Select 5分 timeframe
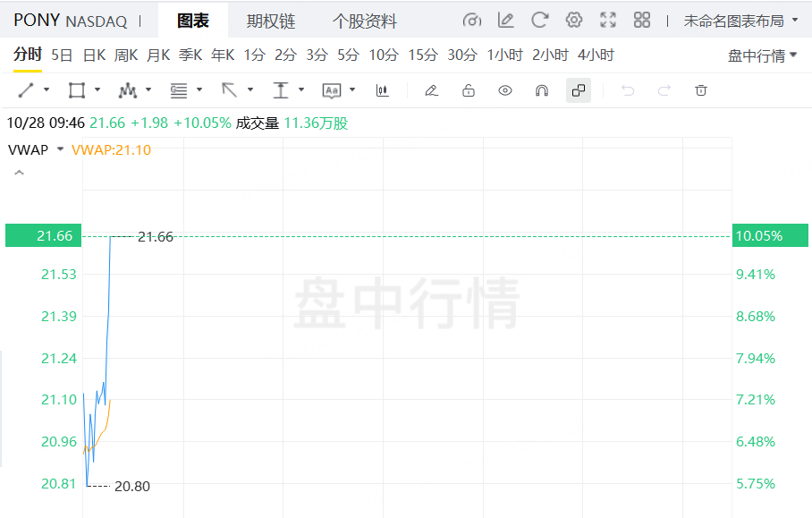Image resolution: width=812 pixels, height=518 pixels. click(349, 55)
